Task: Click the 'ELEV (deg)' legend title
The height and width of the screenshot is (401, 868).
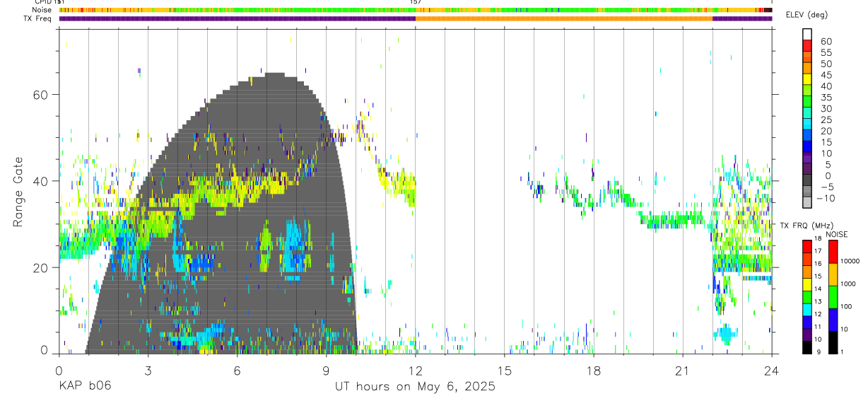Action: [x=807, y=15]
